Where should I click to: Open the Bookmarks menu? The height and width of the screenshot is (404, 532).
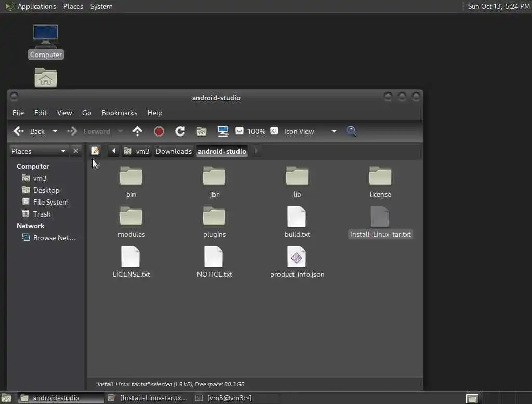point(119,113)
